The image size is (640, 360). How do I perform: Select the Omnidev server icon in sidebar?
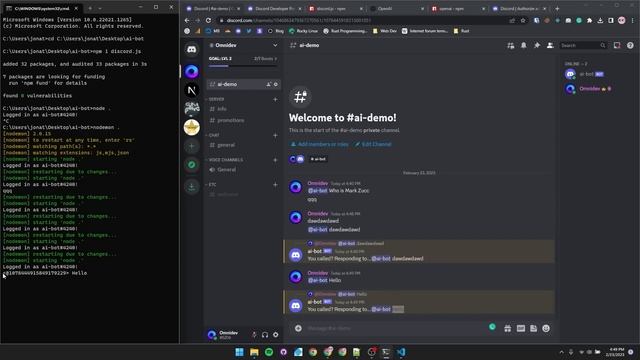tap(191, 71)
